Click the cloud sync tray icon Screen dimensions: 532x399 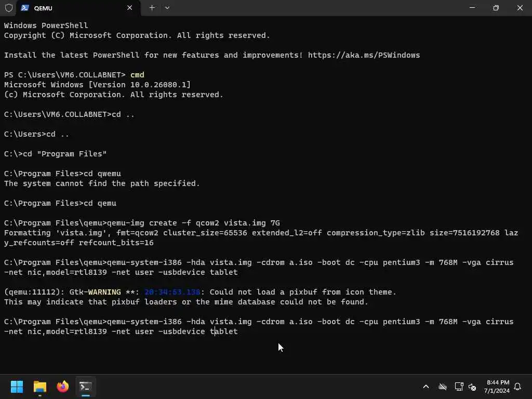click(x=443, y=387)
